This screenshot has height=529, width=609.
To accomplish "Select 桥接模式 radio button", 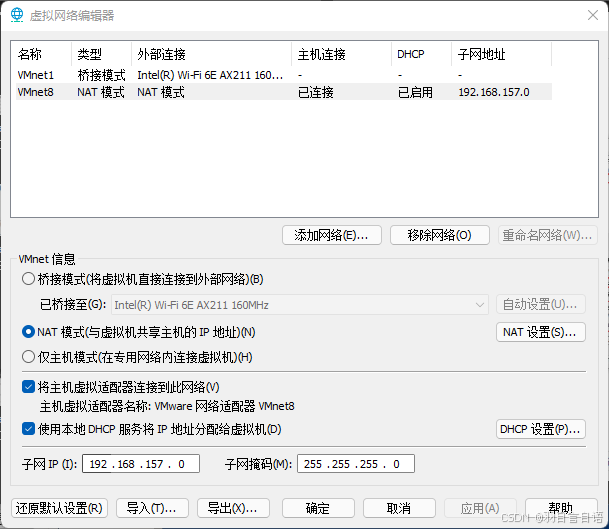I will click(28, 279).
